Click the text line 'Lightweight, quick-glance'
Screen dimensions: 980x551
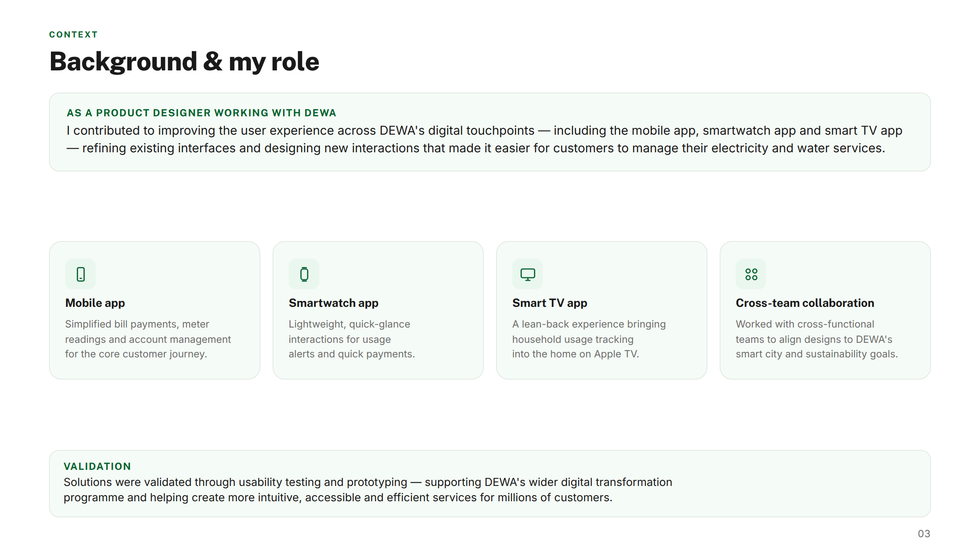pos(350,324)
